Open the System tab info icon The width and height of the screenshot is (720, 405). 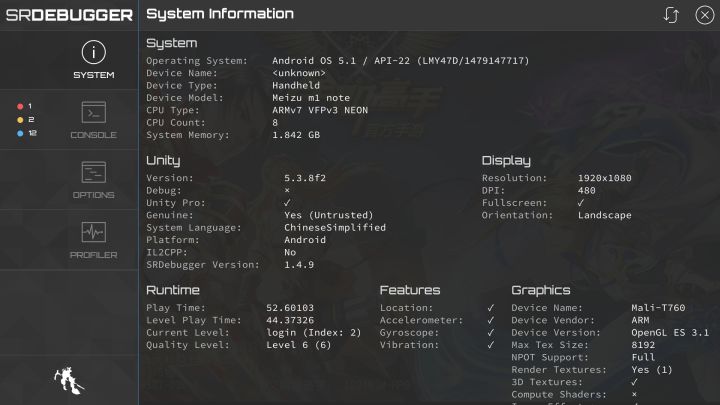coord(94,52)
